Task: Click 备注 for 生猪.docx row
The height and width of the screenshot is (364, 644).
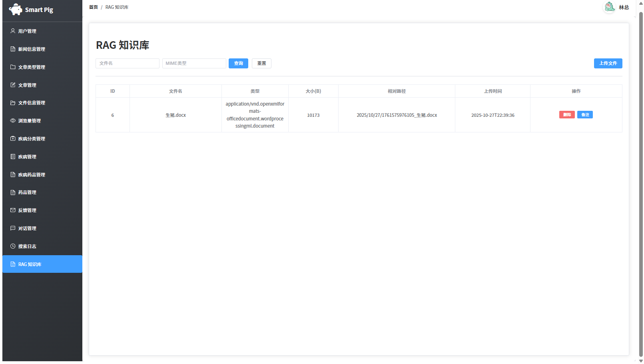Action: pyautogui.click(x=585, y=115)
